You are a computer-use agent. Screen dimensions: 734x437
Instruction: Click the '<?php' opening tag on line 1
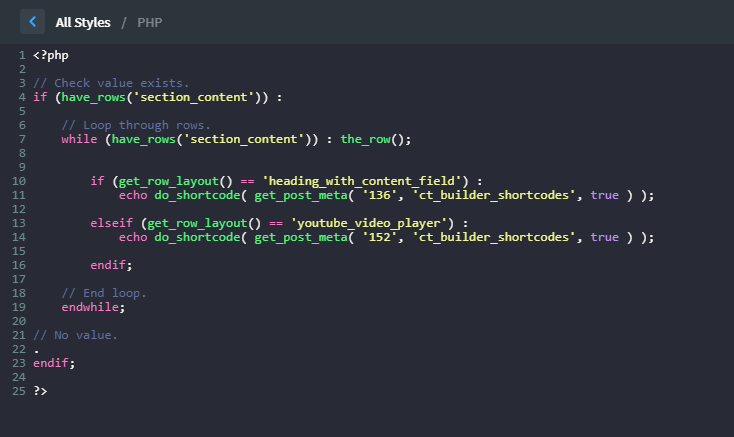click(x=51, y=55)
